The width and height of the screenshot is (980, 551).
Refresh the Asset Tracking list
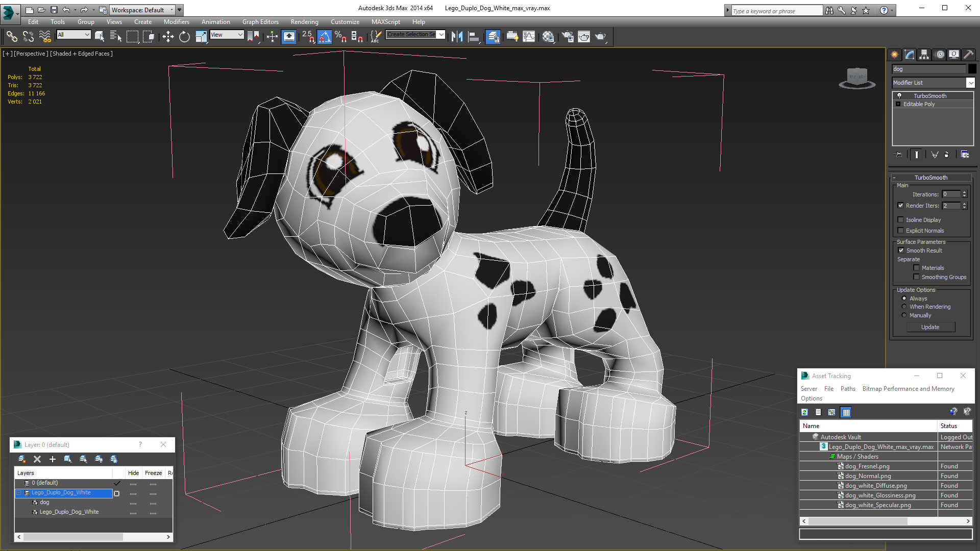pos(805,412)
